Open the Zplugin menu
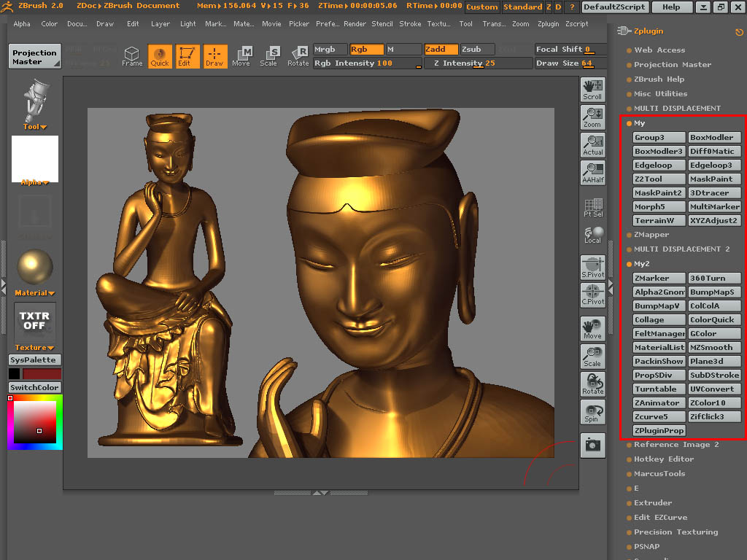The image size is (747, 560). (x=548, y=24)
